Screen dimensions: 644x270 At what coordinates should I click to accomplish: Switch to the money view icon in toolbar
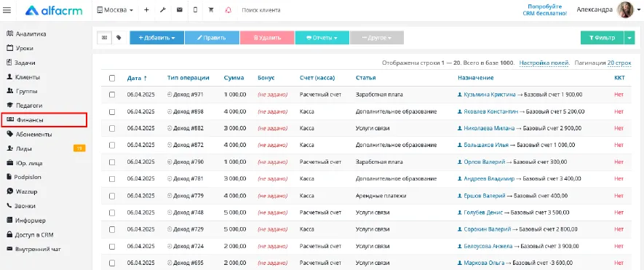(x=104, y=38)
